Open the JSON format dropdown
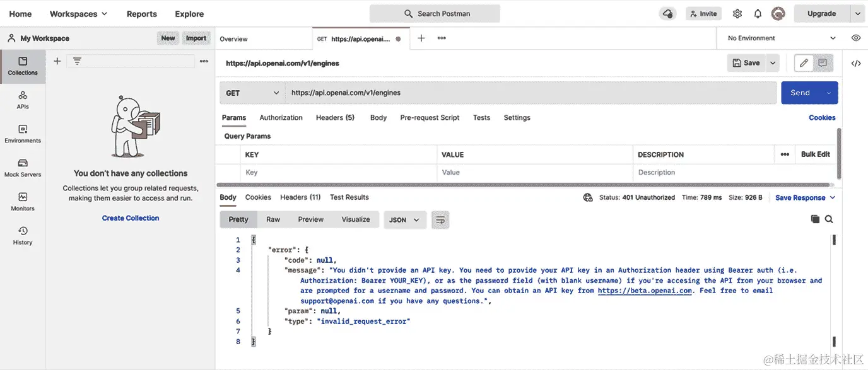The image size is (868, 370). 404,219
